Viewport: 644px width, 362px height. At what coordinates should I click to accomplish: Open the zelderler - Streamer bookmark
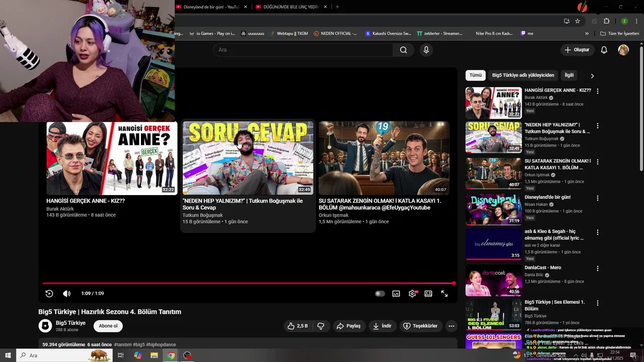tap(440, 34)
